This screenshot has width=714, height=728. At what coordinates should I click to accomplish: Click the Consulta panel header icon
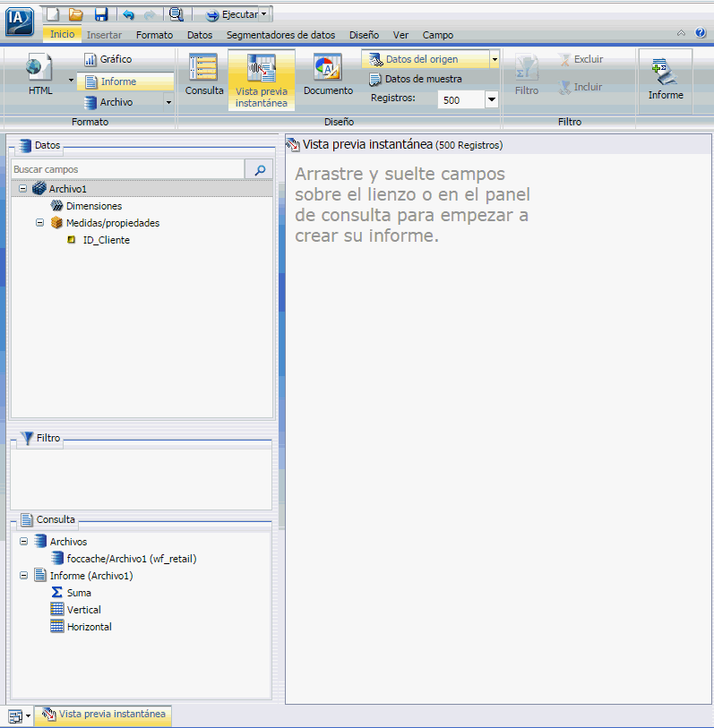tap(27, 519)
